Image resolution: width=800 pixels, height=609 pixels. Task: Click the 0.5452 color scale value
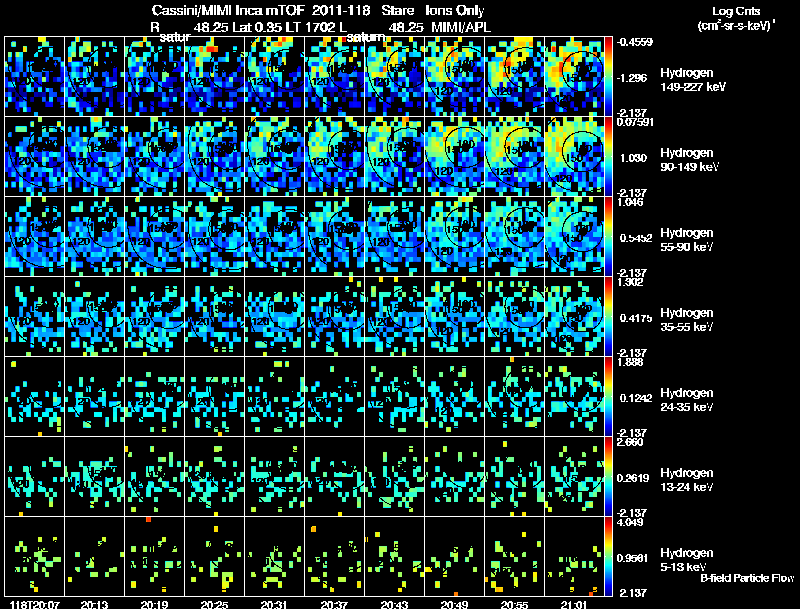click(x=636, y=238)
